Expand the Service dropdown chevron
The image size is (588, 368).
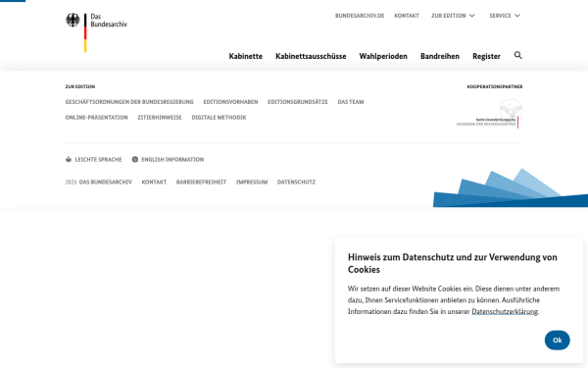[517, 16]
